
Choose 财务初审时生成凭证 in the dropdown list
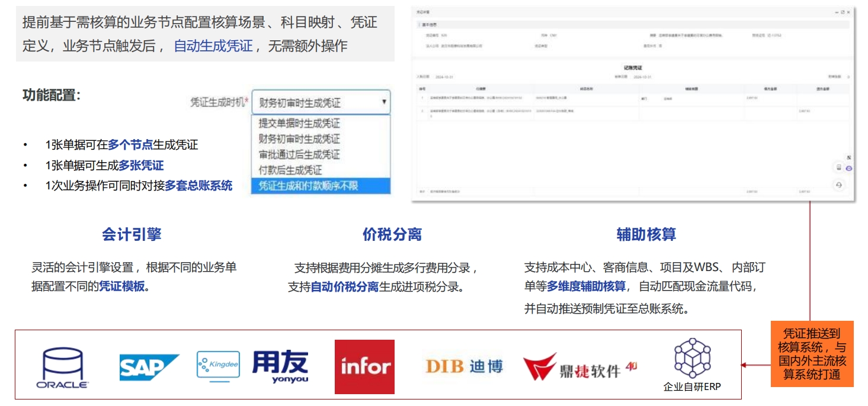(321, 139)
